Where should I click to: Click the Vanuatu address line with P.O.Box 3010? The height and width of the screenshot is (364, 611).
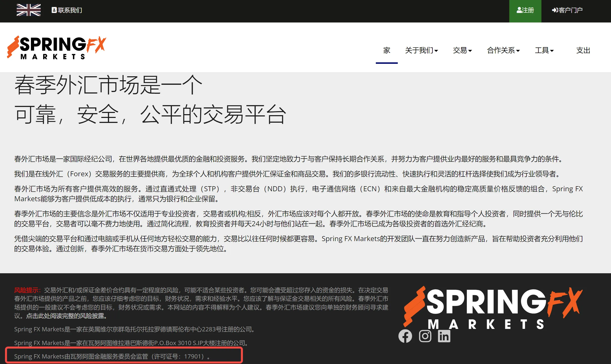(x=131, y=343)
